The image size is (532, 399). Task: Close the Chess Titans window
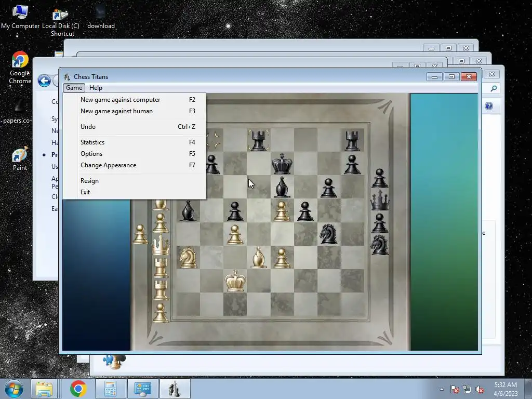(x=469, y=77)
